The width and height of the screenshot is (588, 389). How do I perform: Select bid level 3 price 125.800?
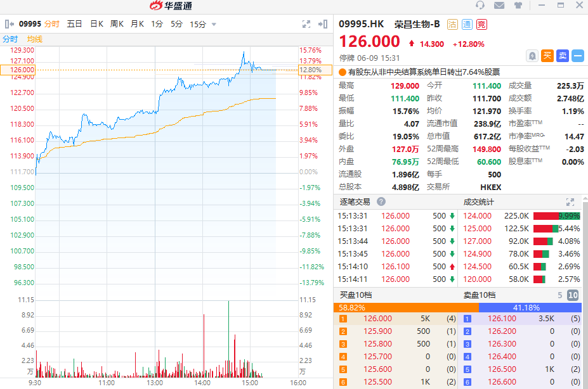coord(377,344)
